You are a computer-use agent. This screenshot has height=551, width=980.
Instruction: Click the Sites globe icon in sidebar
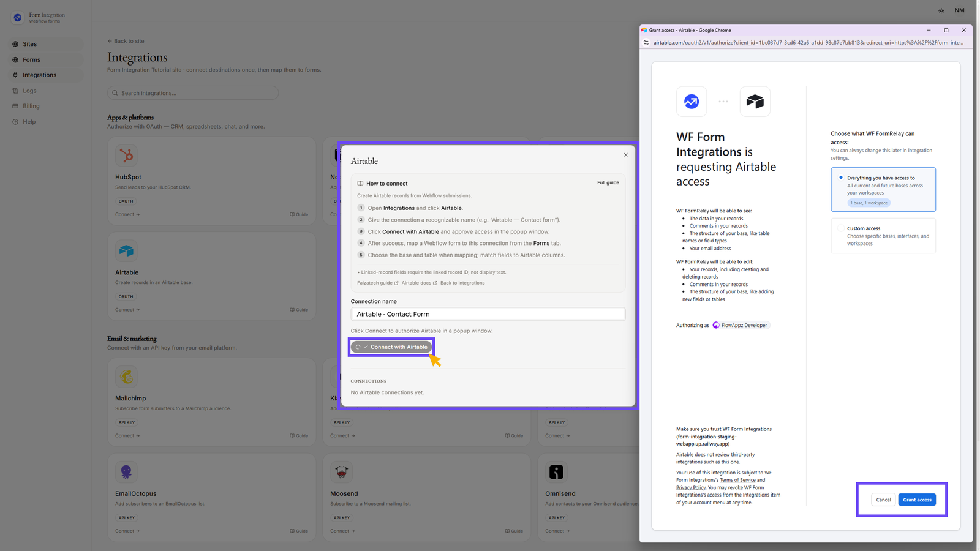(x=15, y=44)
